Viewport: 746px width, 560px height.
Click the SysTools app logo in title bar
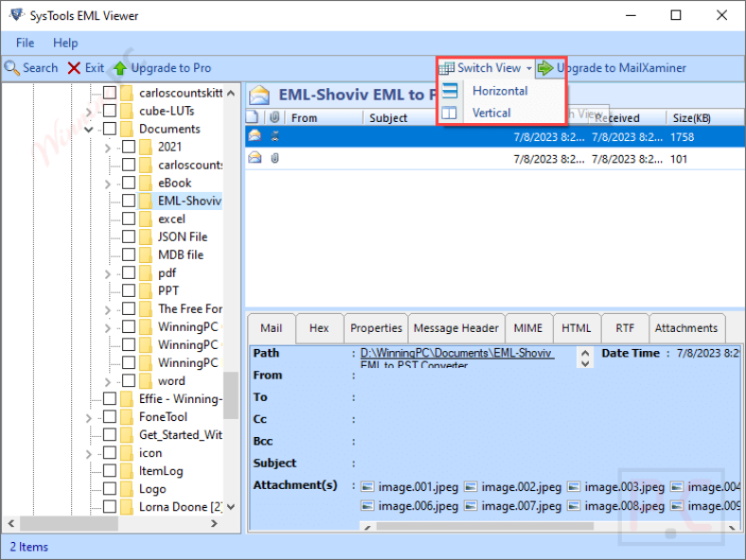(17, 15)
